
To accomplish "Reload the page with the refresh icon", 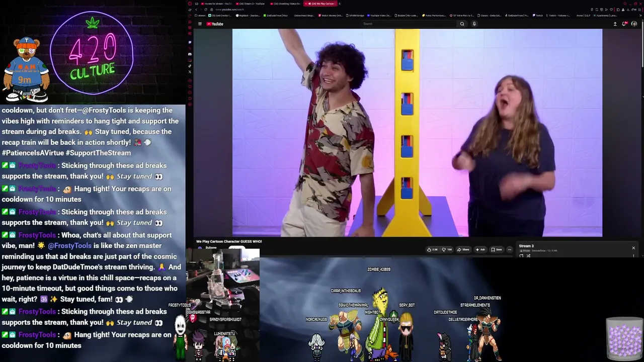I will (205, 10).
